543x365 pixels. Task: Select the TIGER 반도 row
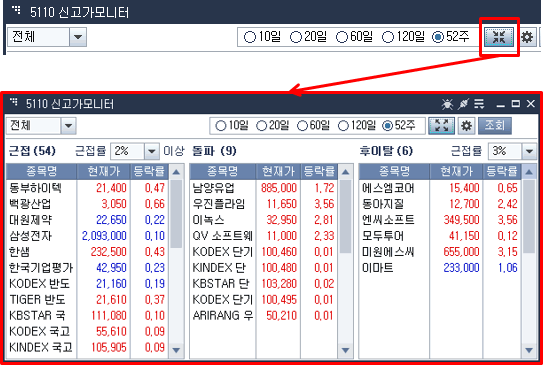pos(88,300)
